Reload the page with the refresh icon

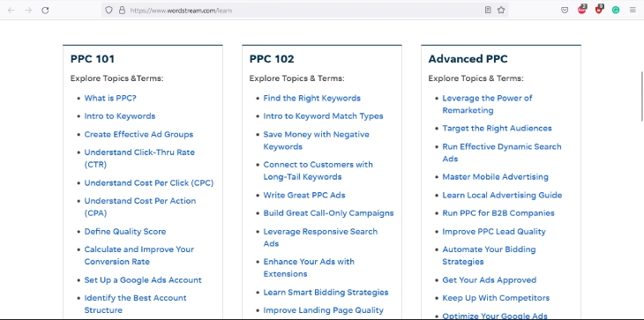coord(45,11)
